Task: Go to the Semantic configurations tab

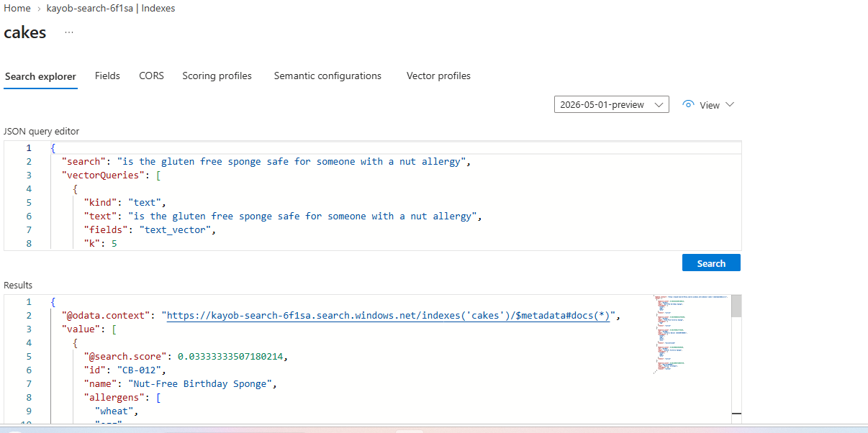Action: (327, 76)
